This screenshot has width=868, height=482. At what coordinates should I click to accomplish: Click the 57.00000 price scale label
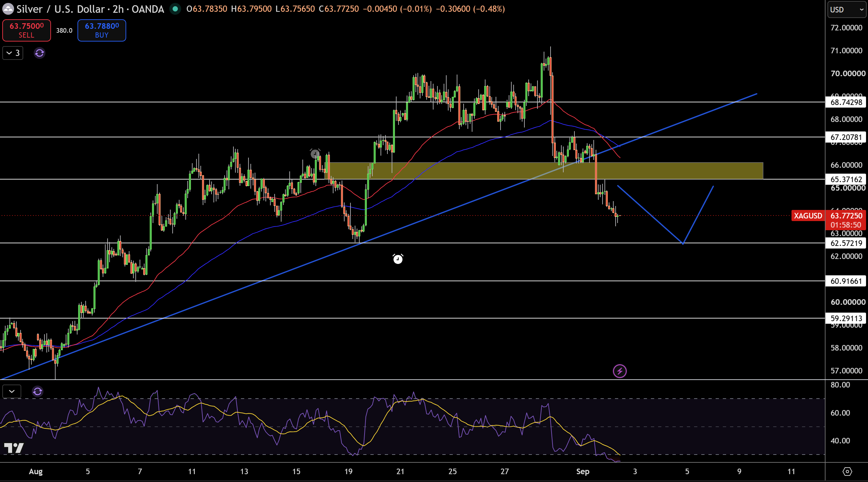point(846,371)
